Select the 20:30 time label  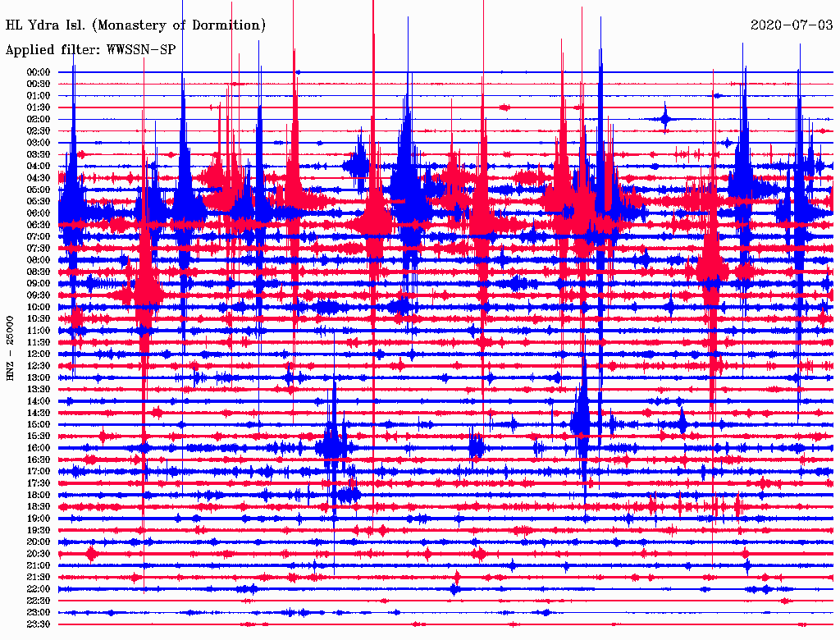pos(39,554)
